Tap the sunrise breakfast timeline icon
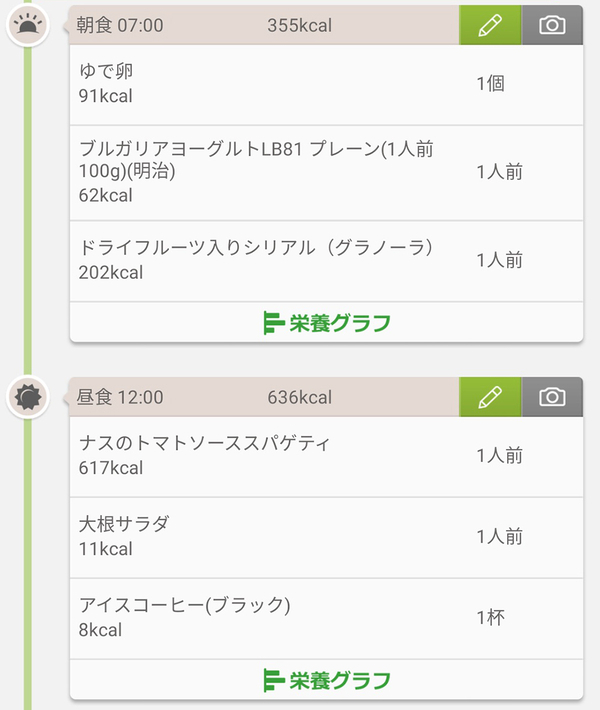 (x=28, y=26)
